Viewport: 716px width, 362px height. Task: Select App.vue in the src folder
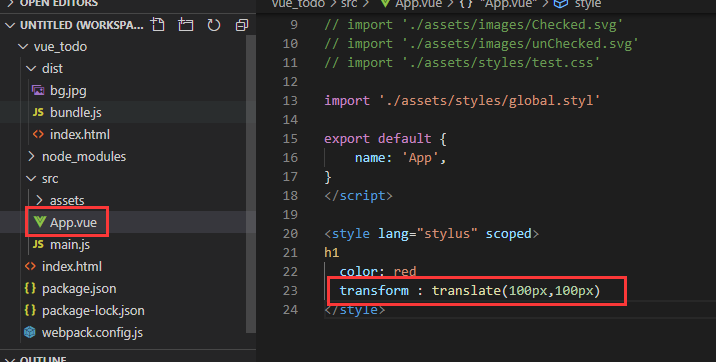point(73,222)
